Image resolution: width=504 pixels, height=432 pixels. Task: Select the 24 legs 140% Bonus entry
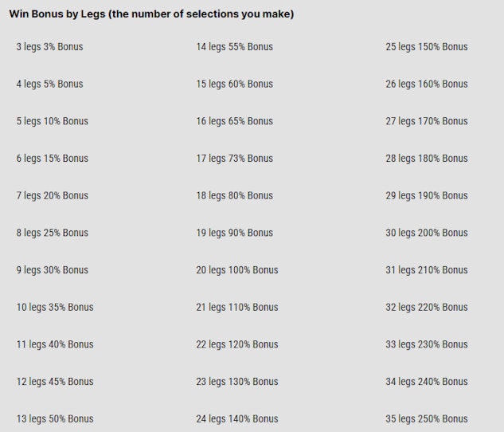tap(237, 418)
